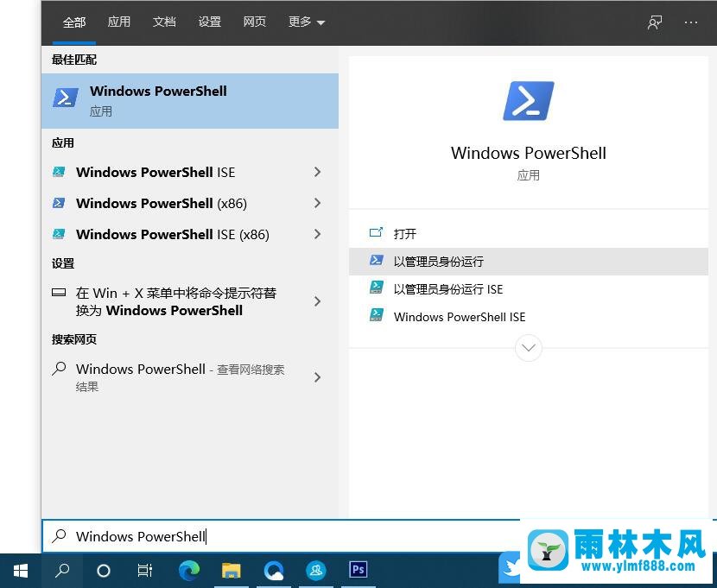Switch to the 网页 search tab
Viewport: 717px width, 588px height.
pos(254,22)
